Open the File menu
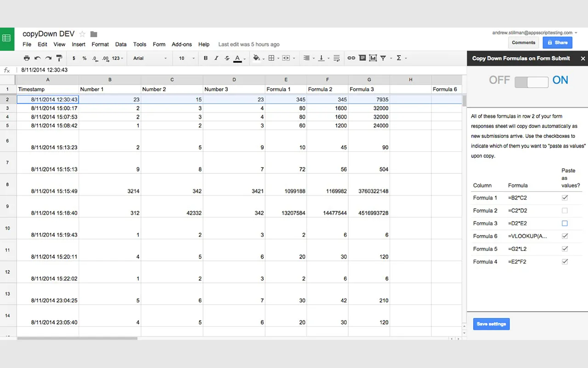This screenshot has width=588, height=368. 27,45
